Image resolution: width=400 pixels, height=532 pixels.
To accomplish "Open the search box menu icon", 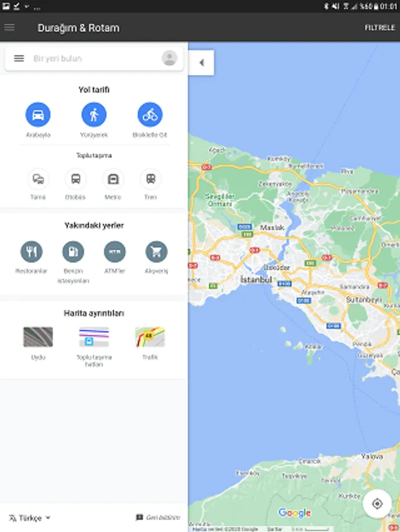I will point(19,59).
